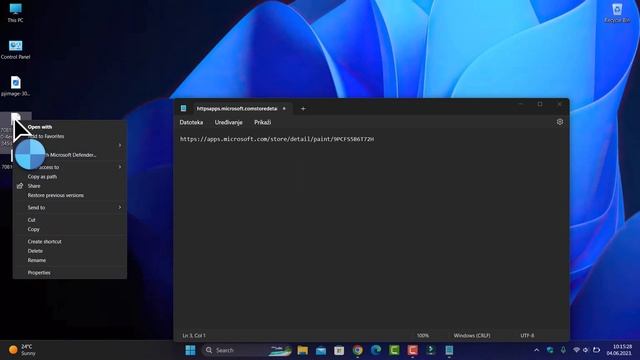Image resolution: width=640 pixels, height=360 pixels.
Task: Click the 100% zoom status entry
Action: point(422,336)
